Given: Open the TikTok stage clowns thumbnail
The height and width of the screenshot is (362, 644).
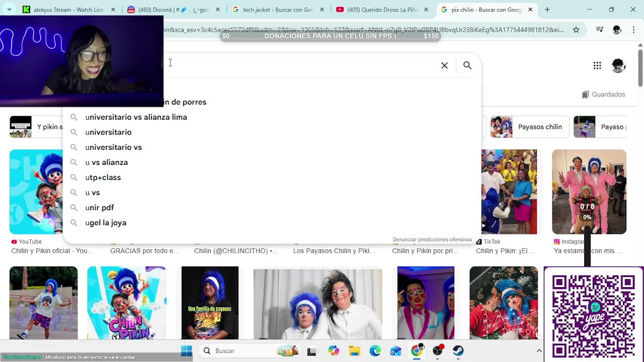Looking at the screenshot, I should point(509,192).
